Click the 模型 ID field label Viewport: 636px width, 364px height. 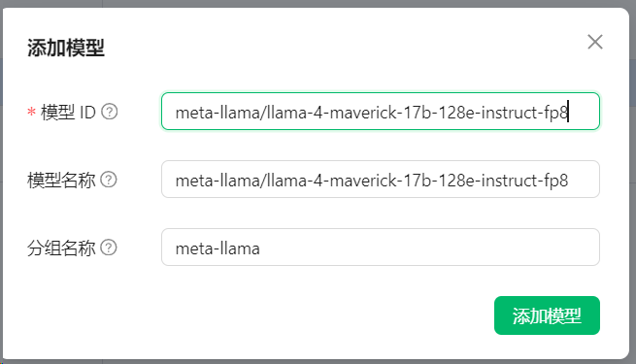click(68, 112)
